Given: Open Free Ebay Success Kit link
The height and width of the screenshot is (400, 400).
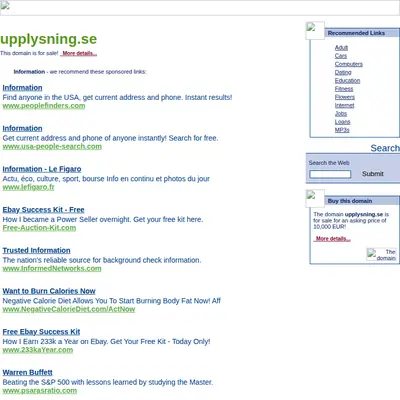Looking at the screenshot, I should (41, 332).
